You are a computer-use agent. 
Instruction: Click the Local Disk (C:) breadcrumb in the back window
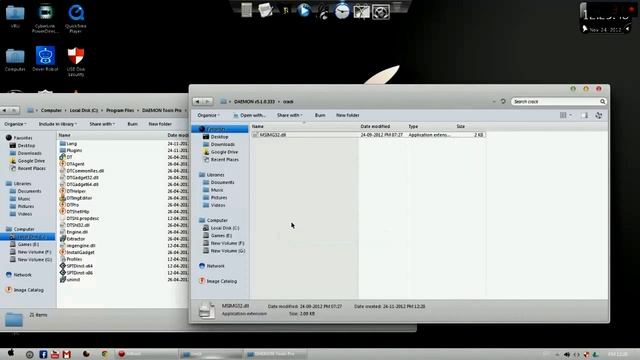pos(84,111)
